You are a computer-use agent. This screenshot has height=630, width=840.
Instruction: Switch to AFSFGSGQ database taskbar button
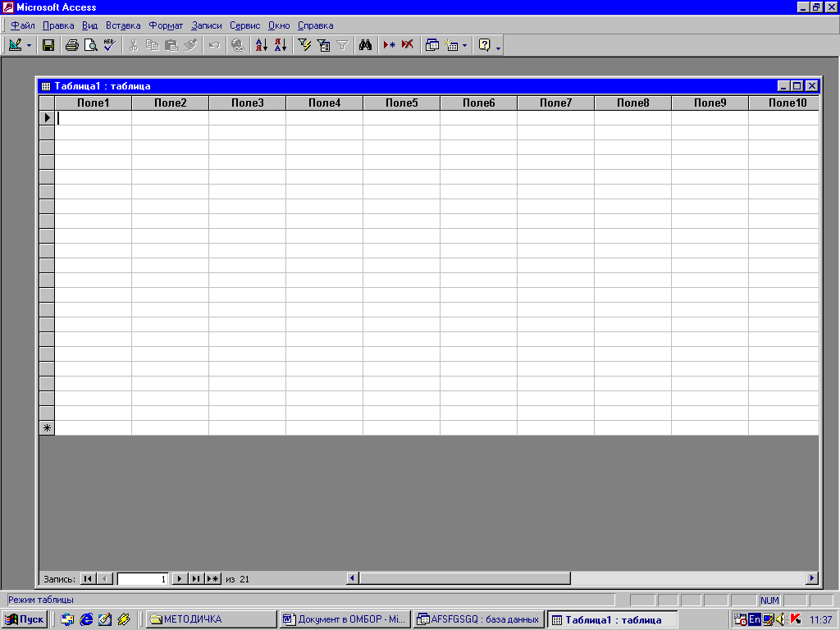tap(479, 619)
